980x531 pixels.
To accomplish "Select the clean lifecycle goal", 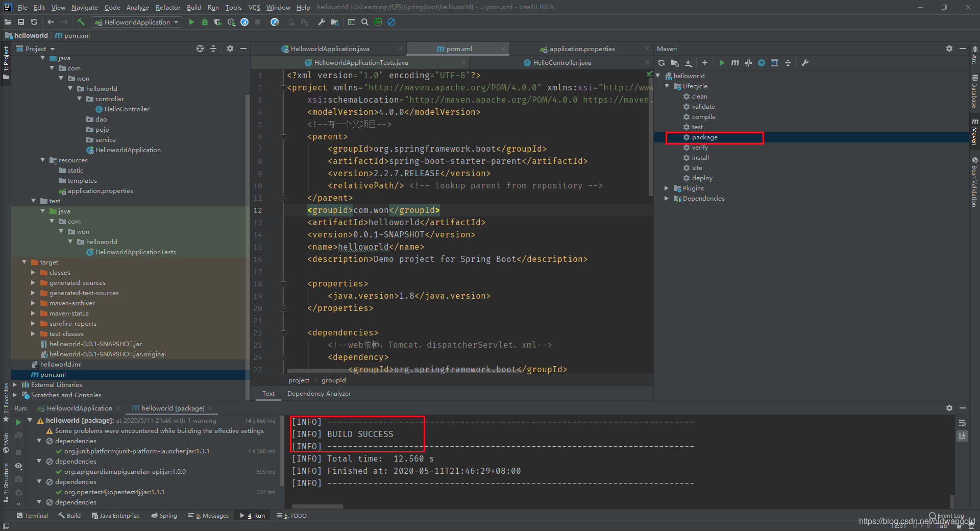I will click(x=699, y=96).
